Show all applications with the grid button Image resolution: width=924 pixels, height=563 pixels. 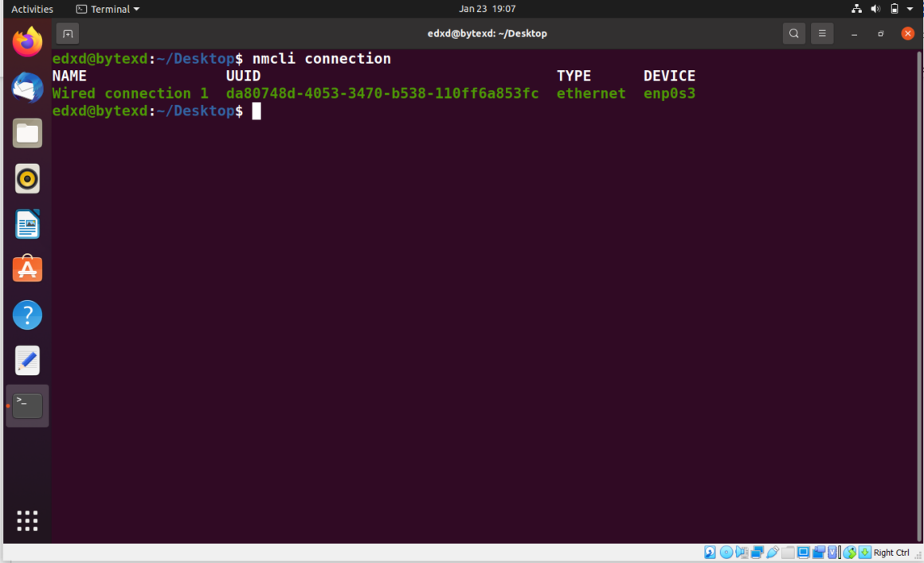click(x=27, y=520)
